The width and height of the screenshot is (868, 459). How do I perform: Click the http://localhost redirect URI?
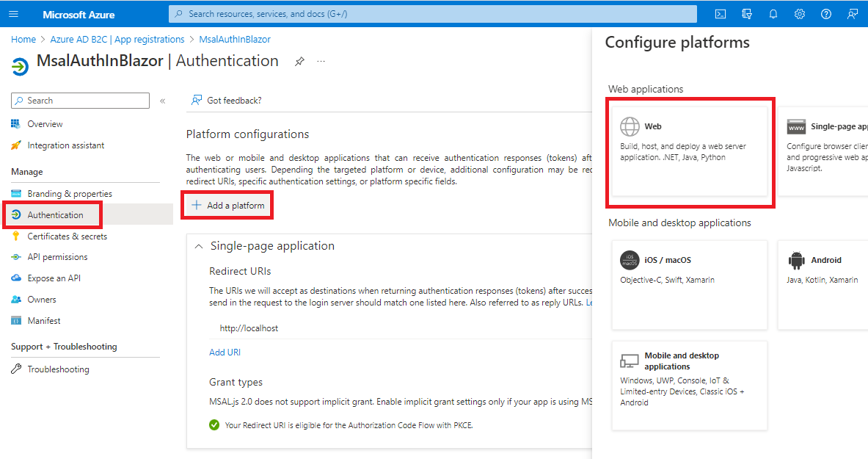249,328
